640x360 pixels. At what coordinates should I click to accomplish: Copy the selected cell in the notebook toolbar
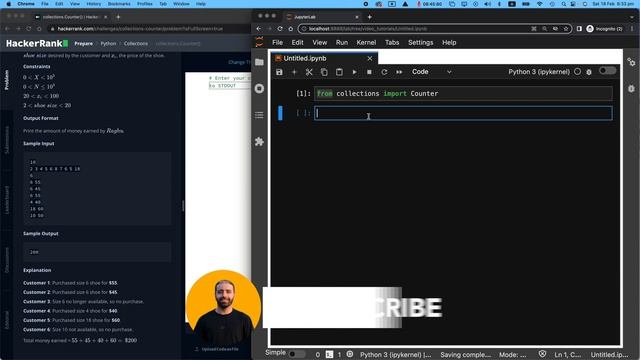click(324, 72)
